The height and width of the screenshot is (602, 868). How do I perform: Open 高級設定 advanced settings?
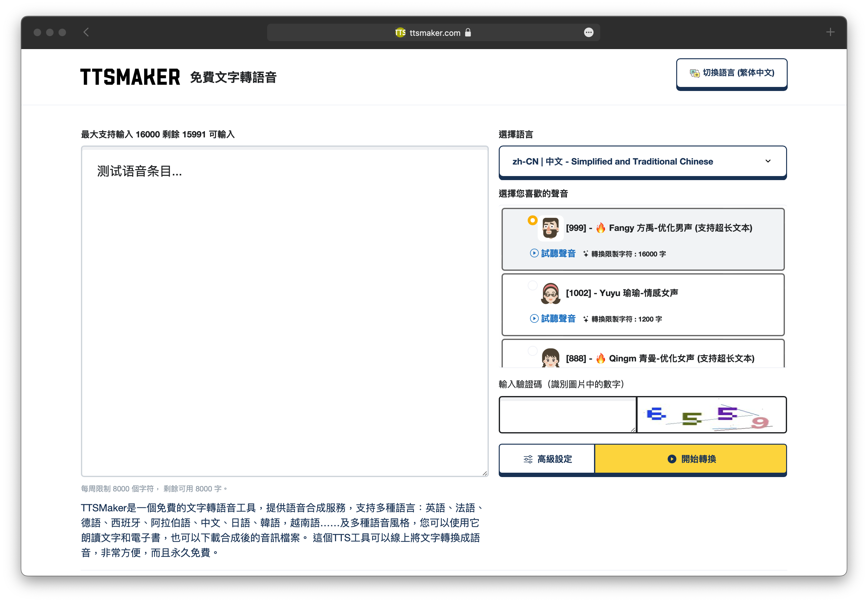[x=547, y=459]
